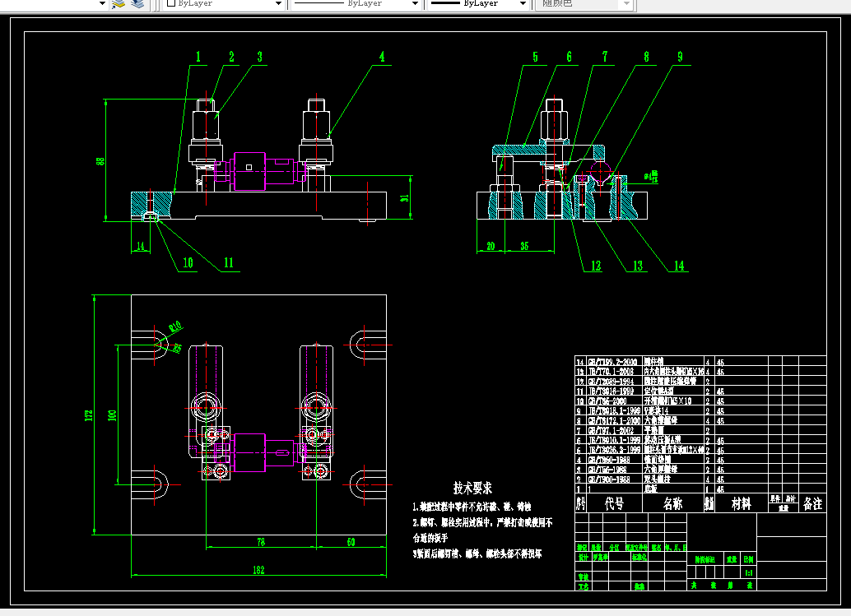Select the 名称 column header in parts list
This screenshot has width=851, height=616.
point(672,504)
